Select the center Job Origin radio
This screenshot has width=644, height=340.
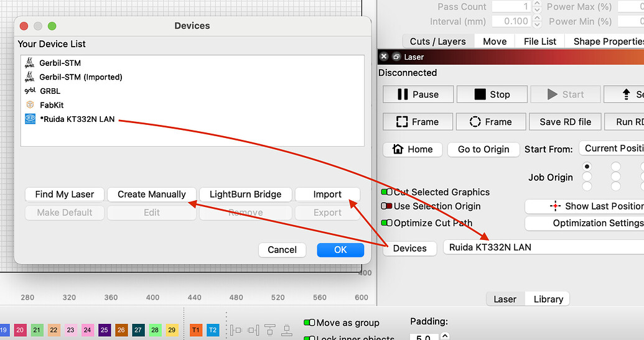615,177
